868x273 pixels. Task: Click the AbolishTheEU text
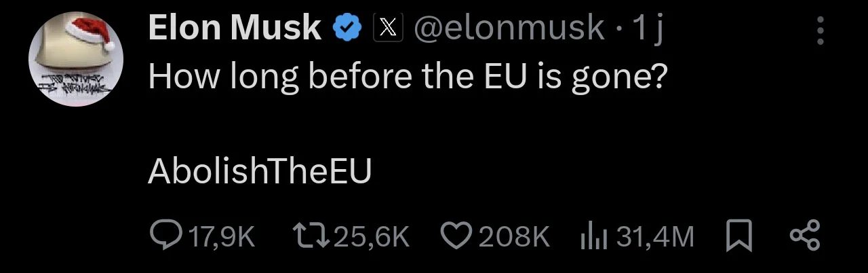pos(260,172)
